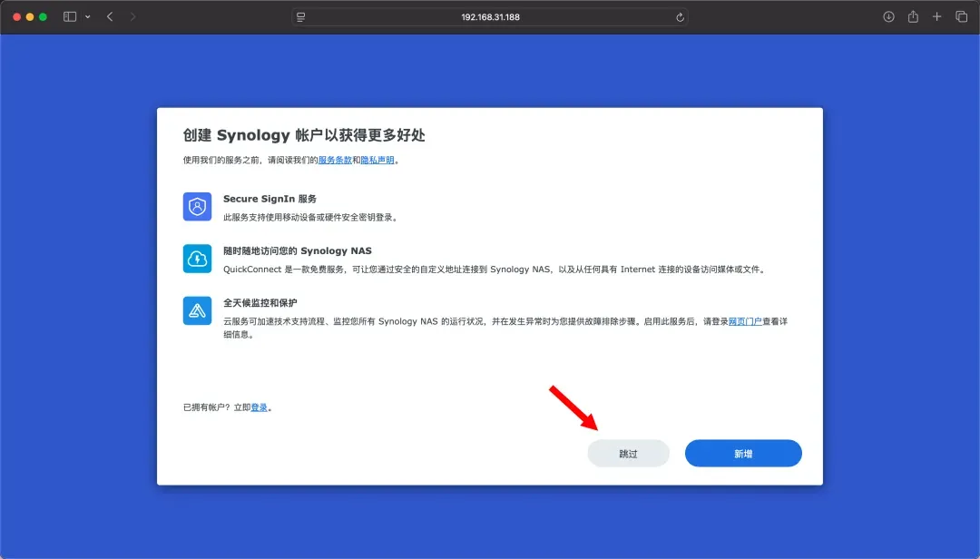Maximize the Safari window

pos(44,17)
